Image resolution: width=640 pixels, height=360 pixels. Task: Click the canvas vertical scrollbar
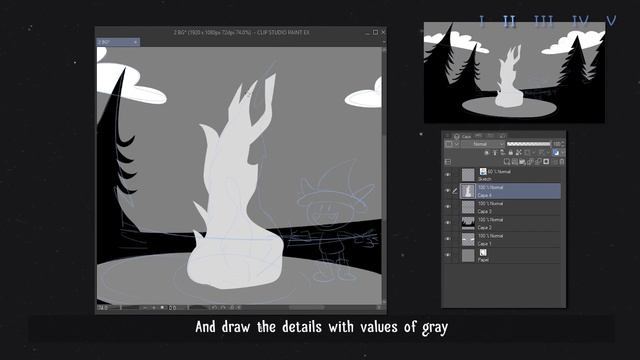coord(384,176)
